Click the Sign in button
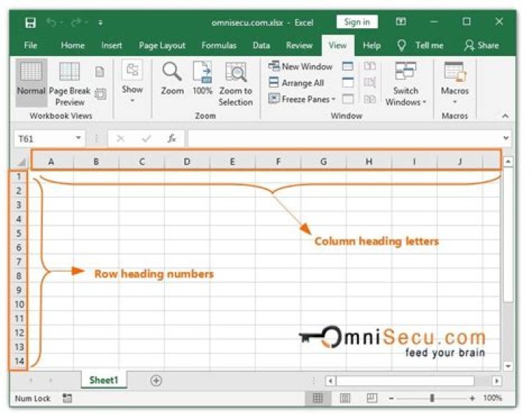532x419 pixels. (x=357, y=22)
